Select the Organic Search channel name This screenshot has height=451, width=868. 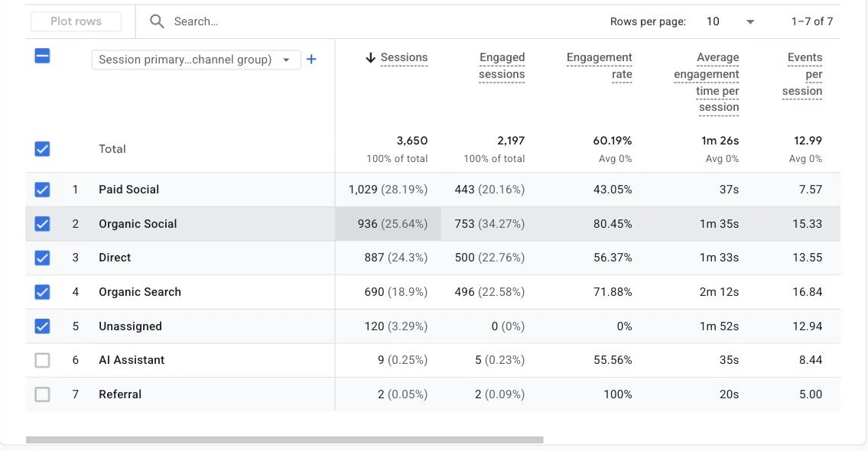click(x=140, y=292)
